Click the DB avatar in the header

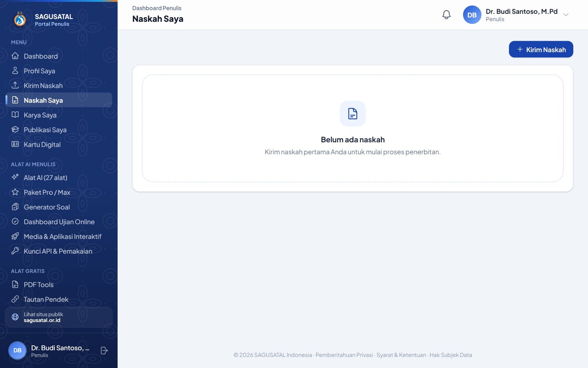(472, 15)
